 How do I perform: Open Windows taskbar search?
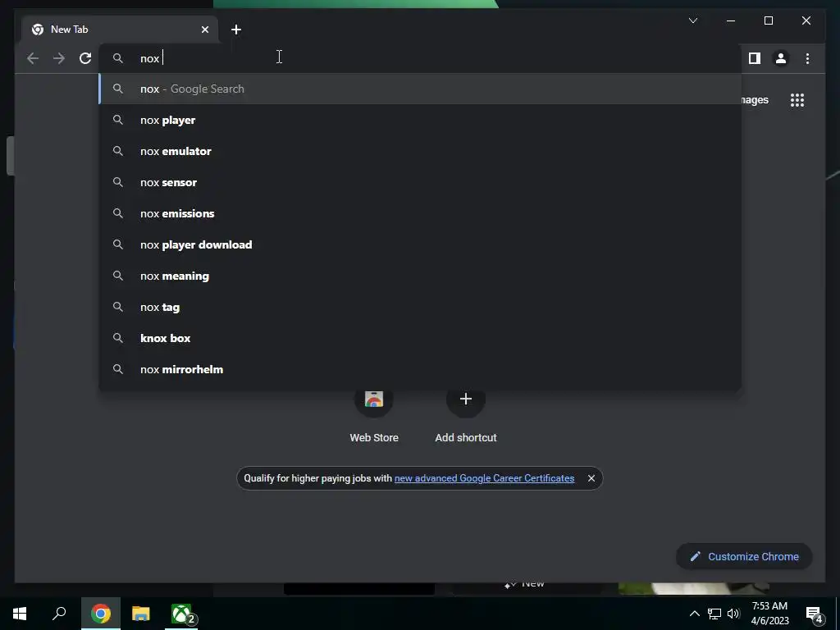pos(59,614)
